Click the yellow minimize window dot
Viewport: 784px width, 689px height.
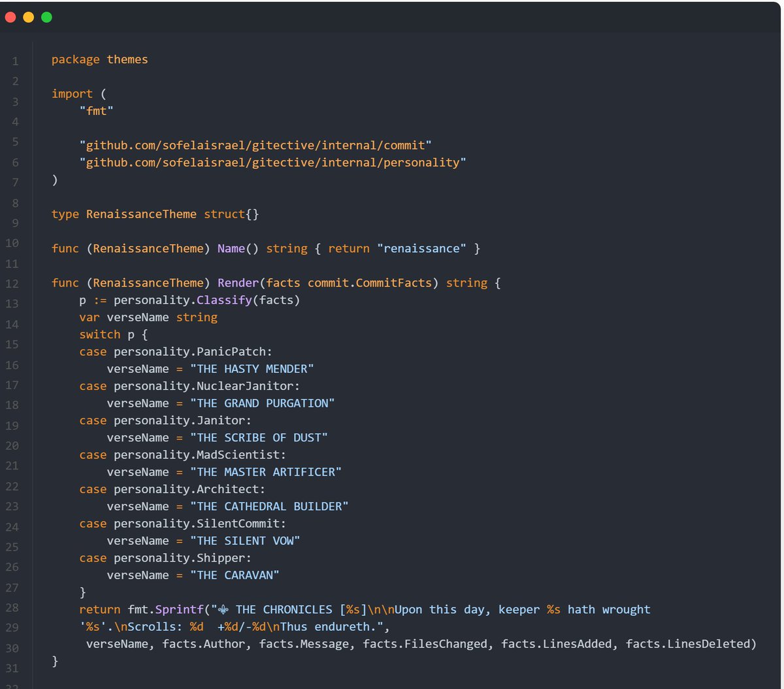tap(28, 17)
